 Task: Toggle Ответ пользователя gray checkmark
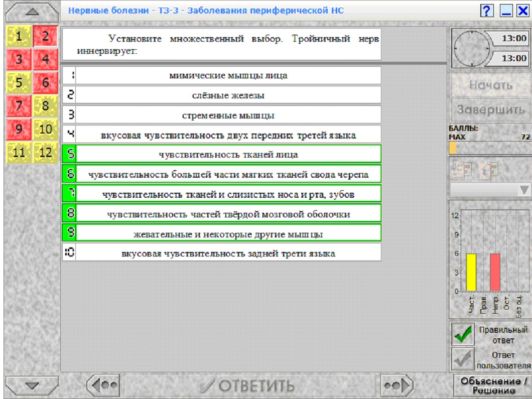click(x=463, y=359)
